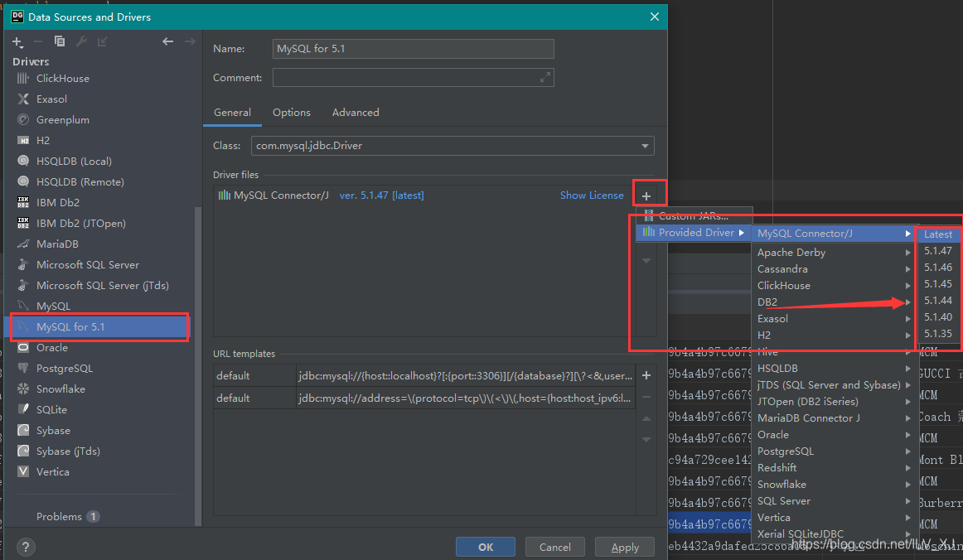
Task: Choose the Latest driver version
Action: click(x=938, y=234)
